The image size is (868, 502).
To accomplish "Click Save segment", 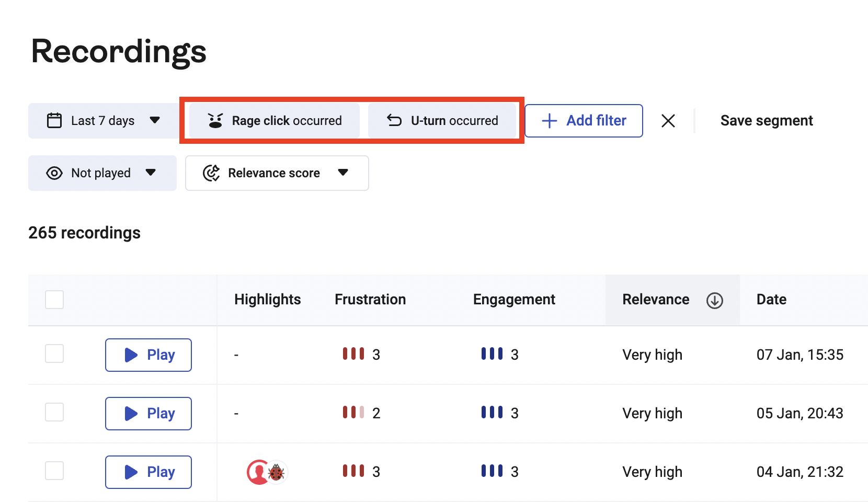I will 767,121.
